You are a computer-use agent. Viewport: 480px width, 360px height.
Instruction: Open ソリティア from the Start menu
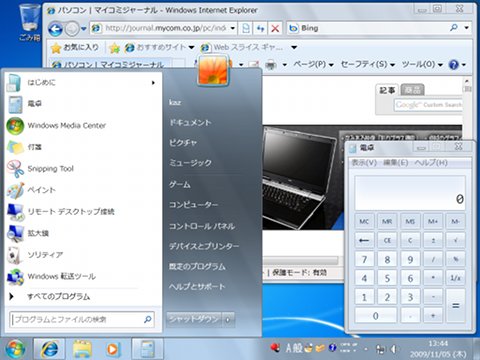pyautogui.click(x=82, y=255)
